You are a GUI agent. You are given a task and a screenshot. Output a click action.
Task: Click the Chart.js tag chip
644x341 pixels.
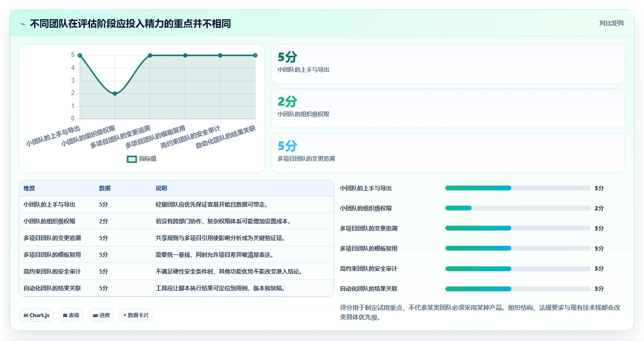pyautogui.click(x=36, y=315)
